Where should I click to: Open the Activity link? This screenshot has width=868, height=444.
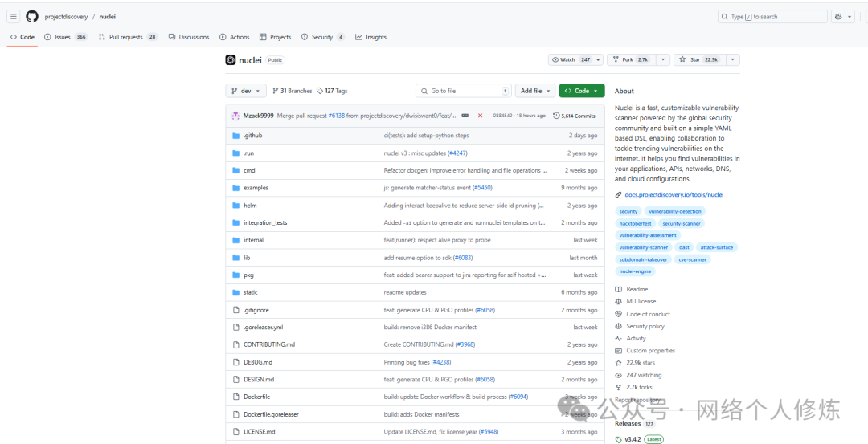[x=631, y=338]
